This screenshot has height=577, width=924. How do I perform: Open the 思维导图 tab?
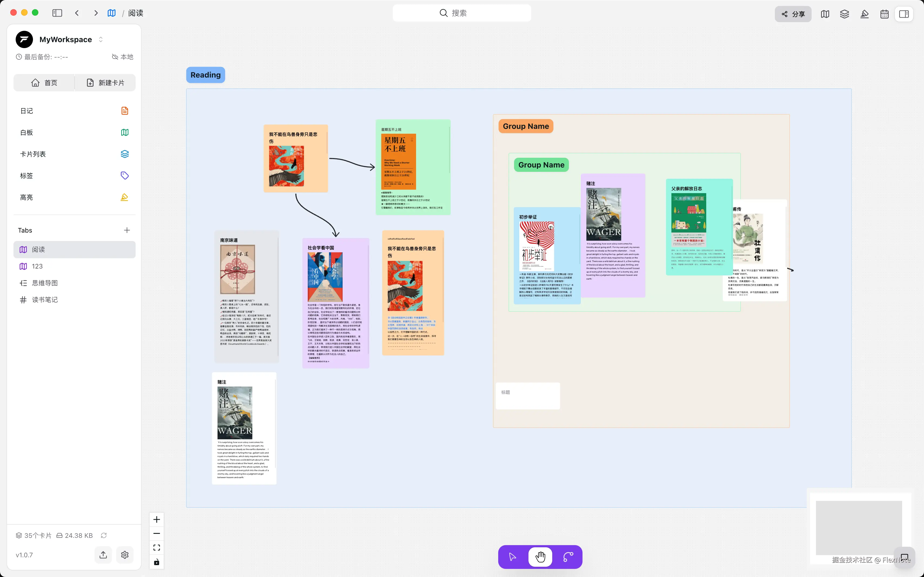click(45, 283)
